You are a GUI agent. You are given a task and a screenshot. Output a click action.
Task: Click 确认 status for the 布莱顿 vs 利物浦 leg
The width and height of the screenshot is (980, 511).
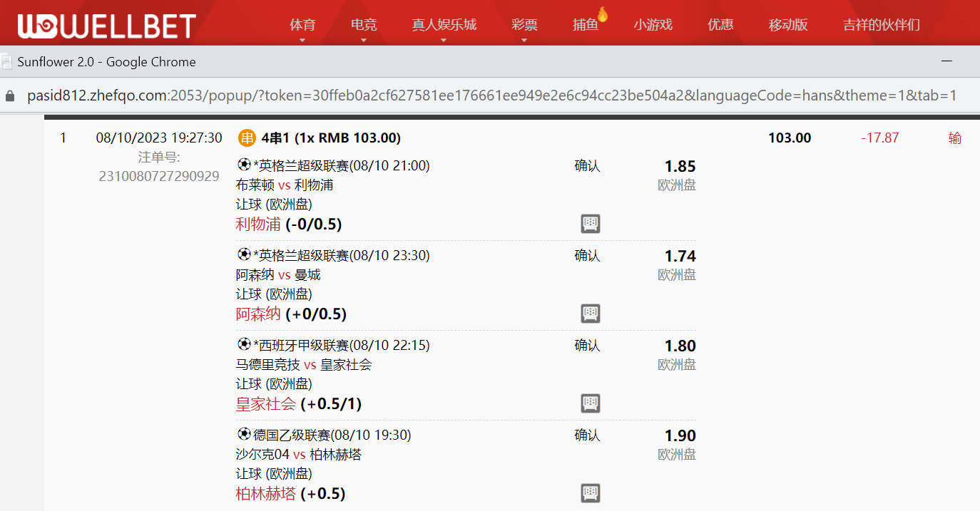click(587, 165)
